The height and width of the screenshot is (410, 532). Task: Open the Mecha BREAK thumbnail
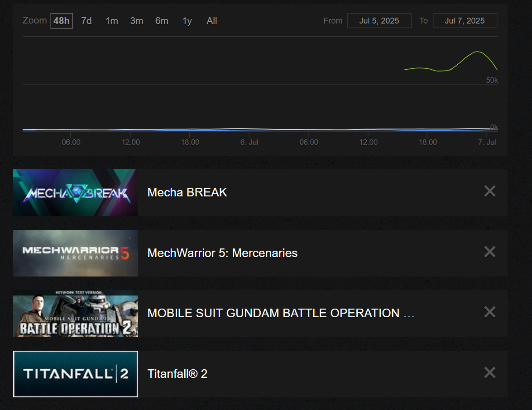click(x=76, y=193)
